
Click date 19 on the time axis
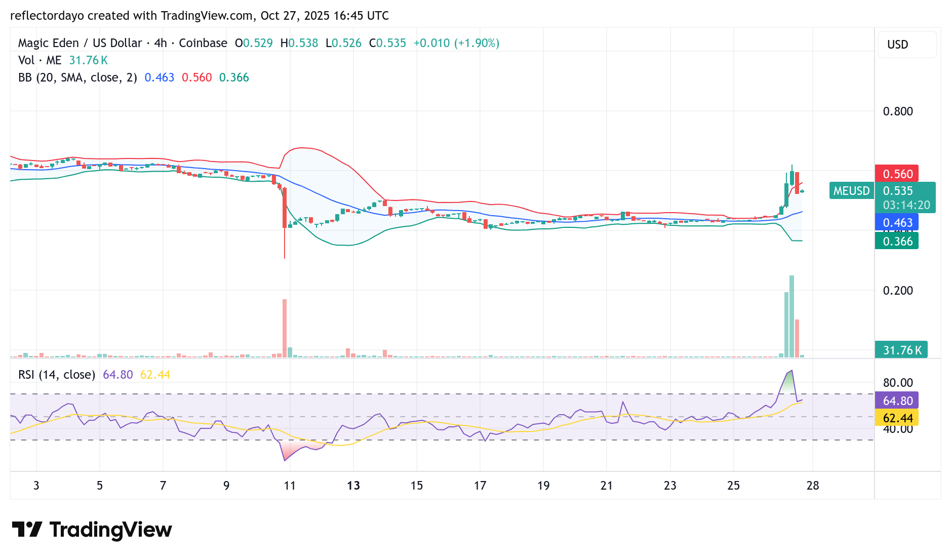point(543,486)
